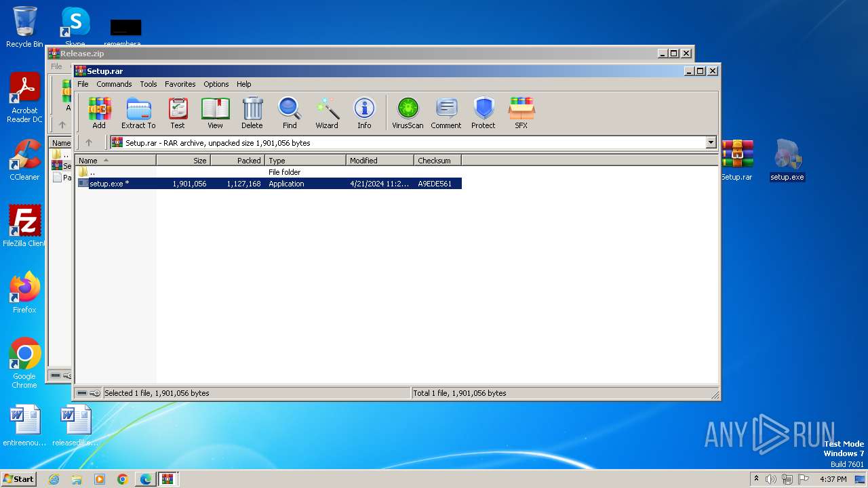Click the SFX toolbar icon
Screen dimensions: 868x488
[x=521, y=113]
